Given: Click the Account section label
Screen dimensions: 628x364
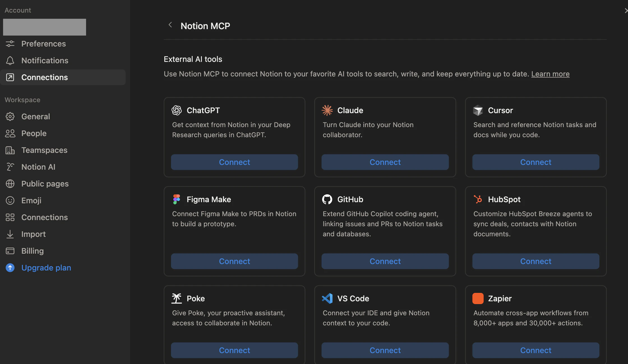Looking at the screenshot, I should click(18, 10).
